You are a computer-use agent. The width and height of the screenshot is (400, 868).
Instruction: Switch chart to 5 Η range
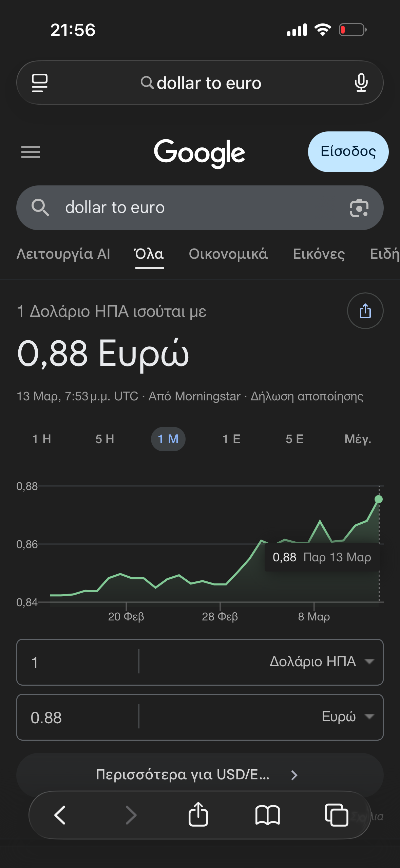tap(104, 439)
